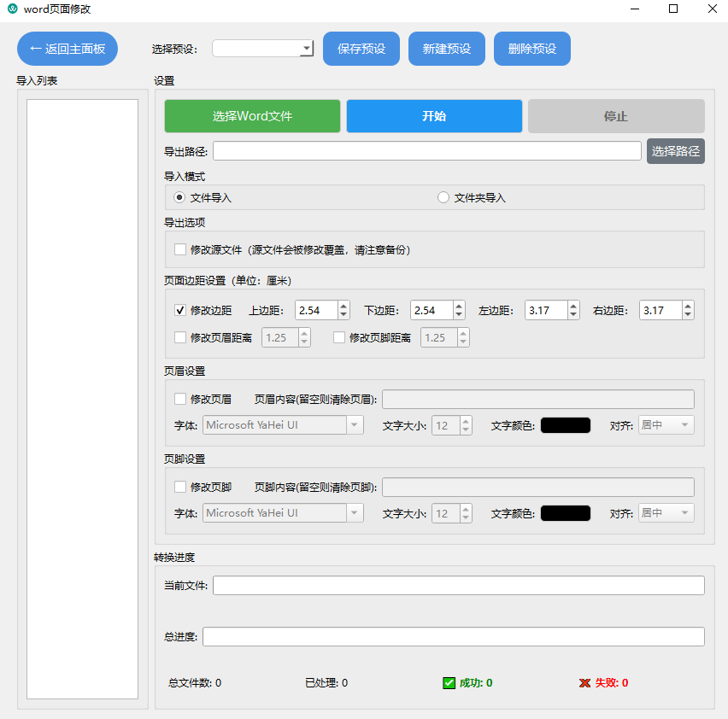
Task: Increment the 上边距 value with up arrow
Action: (x=342, y=305)
